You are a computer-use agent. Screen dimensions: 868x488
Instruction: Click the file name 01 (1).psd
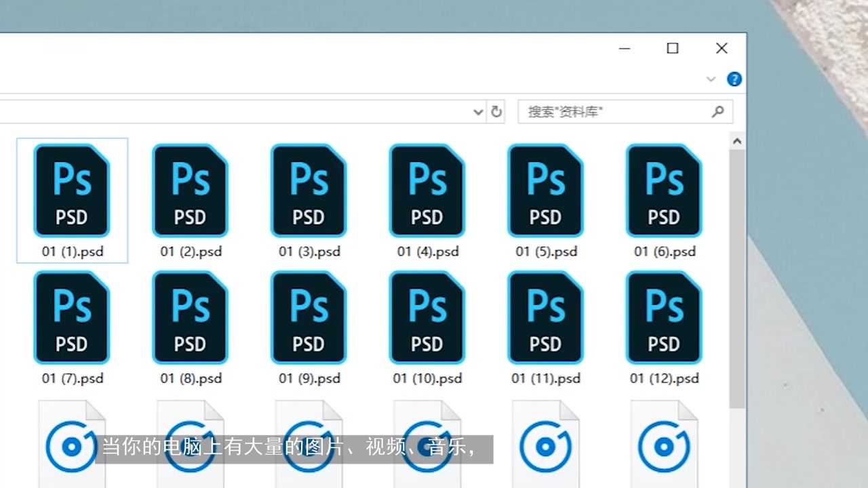(73, 251)
